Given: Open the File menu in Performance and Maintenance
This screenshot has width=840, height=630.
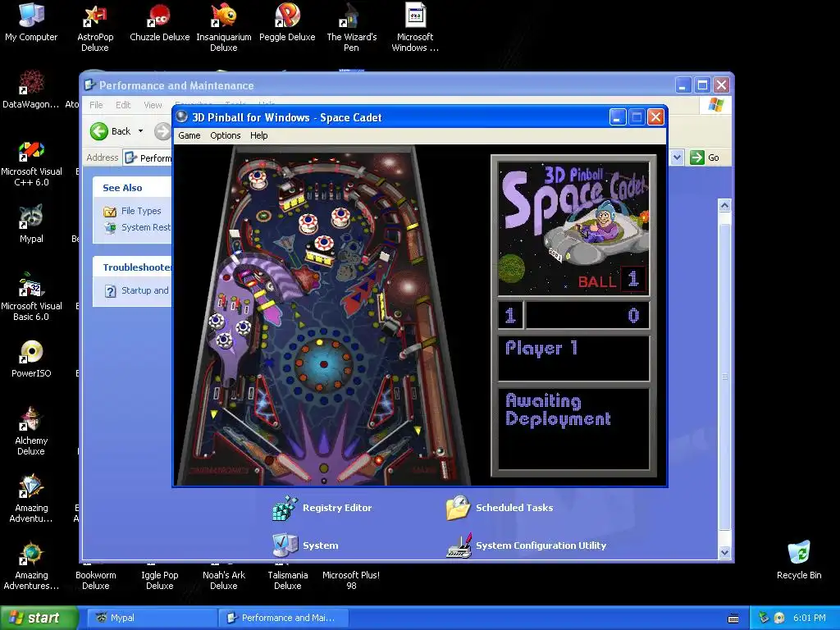Looking at the screenshot, I should pos(96,105).
